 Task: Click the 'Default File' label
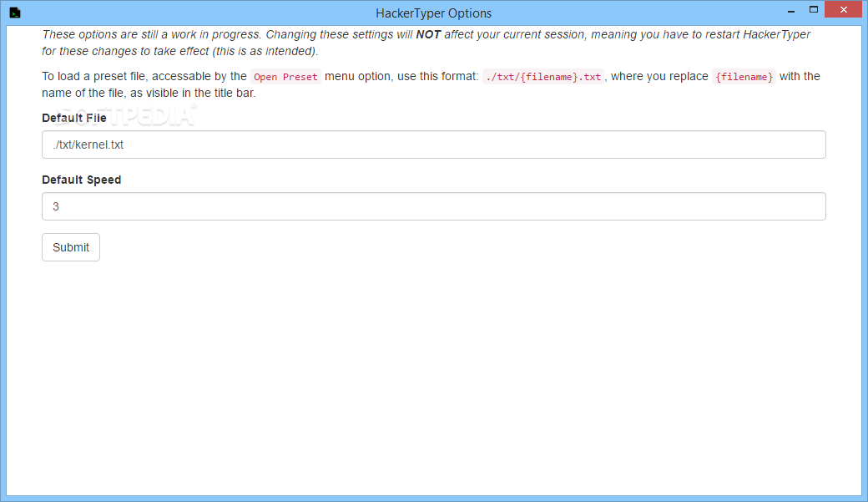[74, 118]
